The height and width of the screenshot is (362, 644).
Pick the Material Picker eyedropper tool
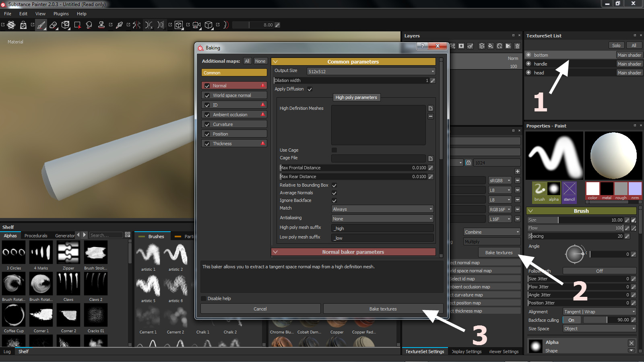119,25
